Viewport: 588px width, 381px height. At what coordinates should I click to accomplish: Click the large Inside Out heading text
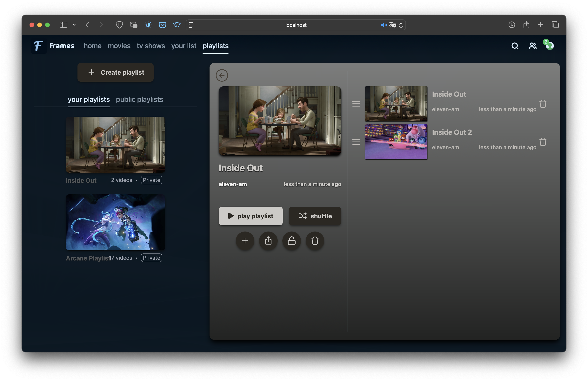tap(241, 168)
